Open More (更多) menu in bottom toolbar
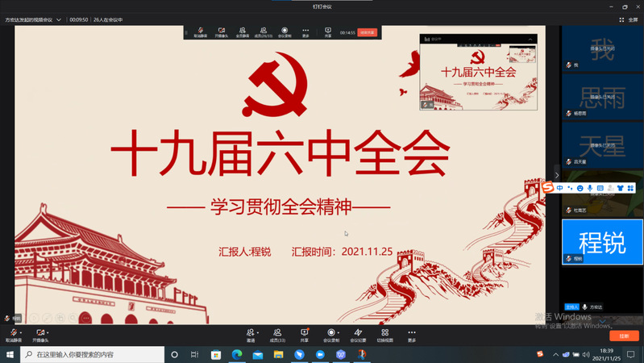This screenshot has width=644, height=363. (412, 335)
